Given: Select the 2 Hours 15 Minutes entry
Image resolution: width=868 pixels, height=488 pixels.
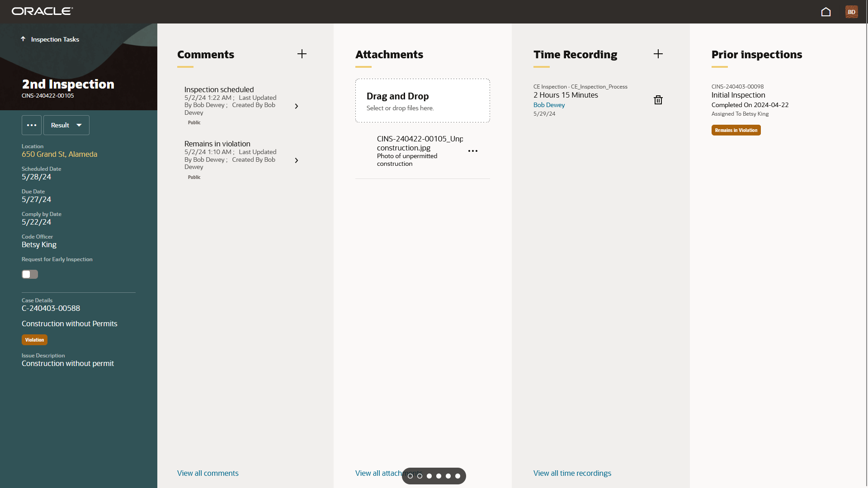Looking at the screenshot, I should (x=566, y=95).
